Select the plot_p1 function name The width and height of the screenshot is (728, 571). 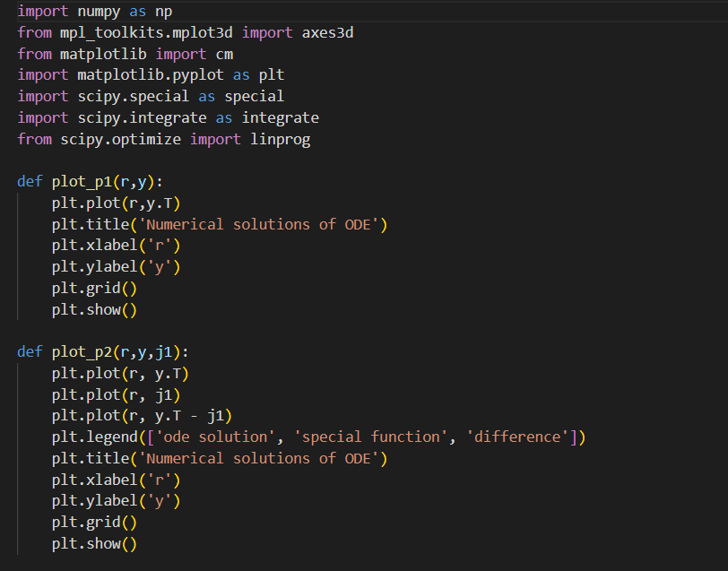[x=79, y=181]
